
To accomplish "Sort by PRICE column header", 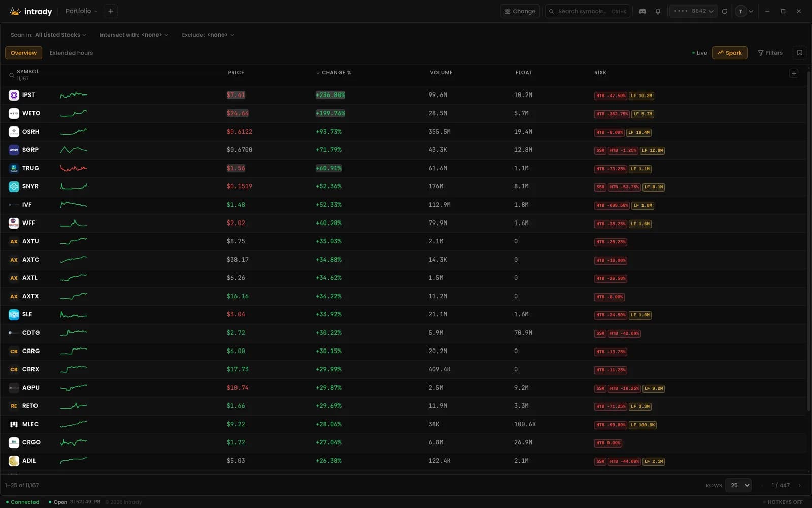I will pyautogui.click(x=236, y=73).
